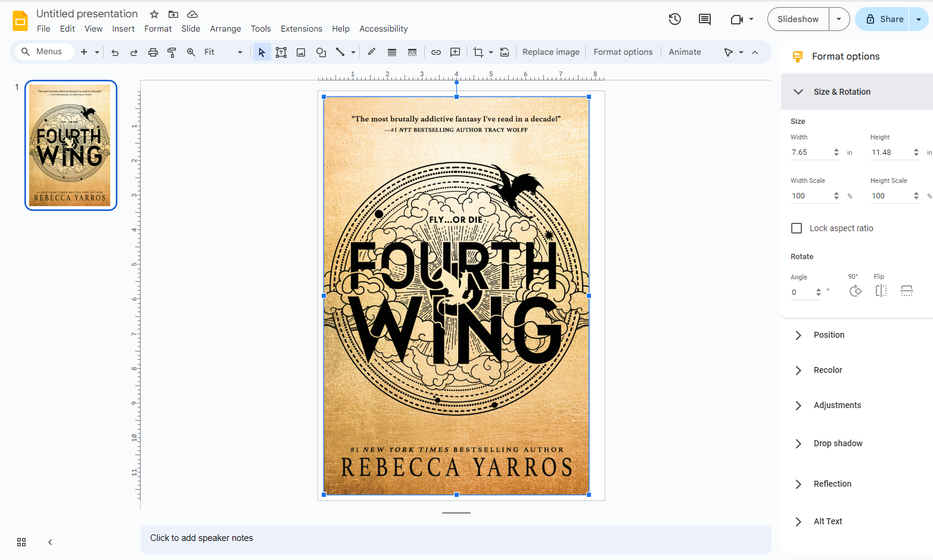Rotate image 90 degrees
Screen dimensions: 933x560
coord(856,291)
